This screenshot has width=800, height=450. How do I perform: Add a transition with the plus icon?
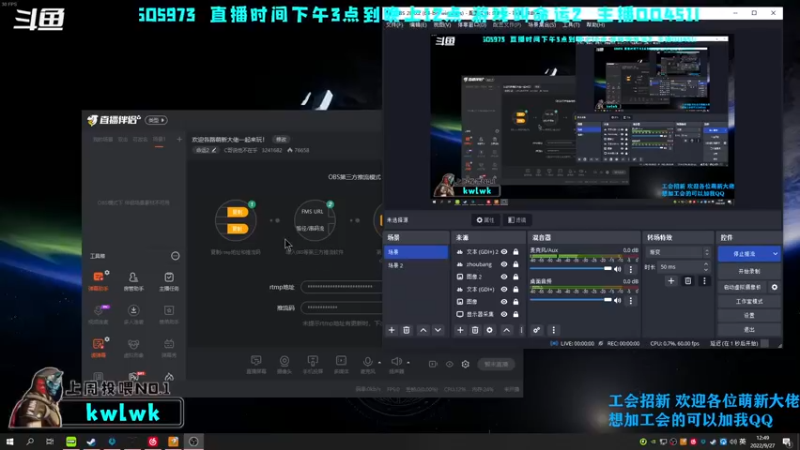coord(671,281)
